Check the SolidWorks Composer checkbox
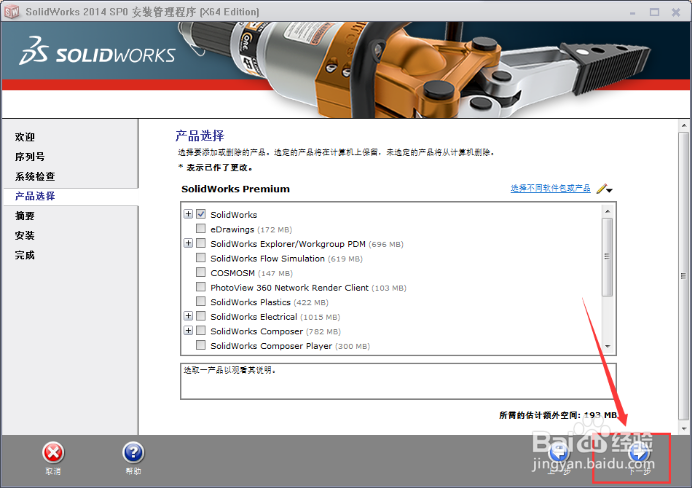Viewport: 693px width, 488px height. (x=201, y=331)
